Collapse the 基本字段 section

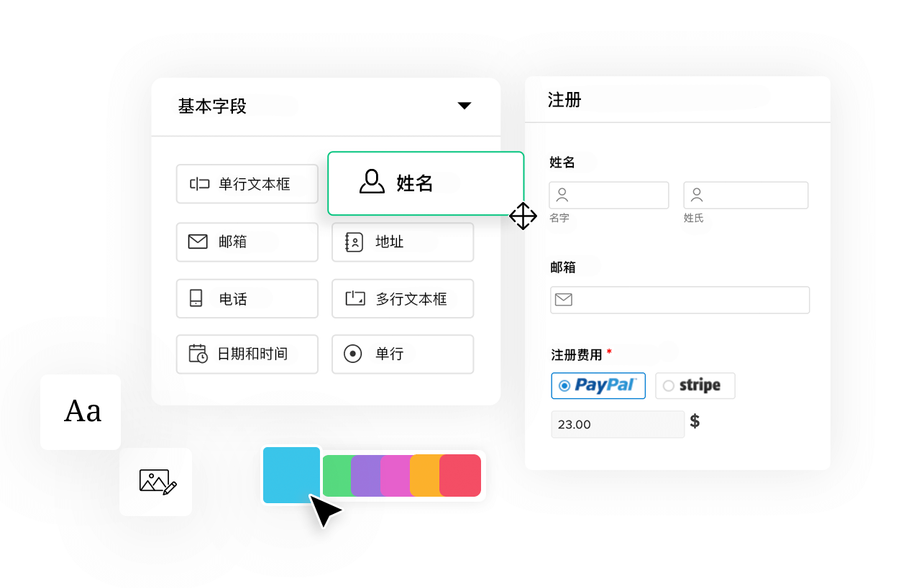coord(465,105)
